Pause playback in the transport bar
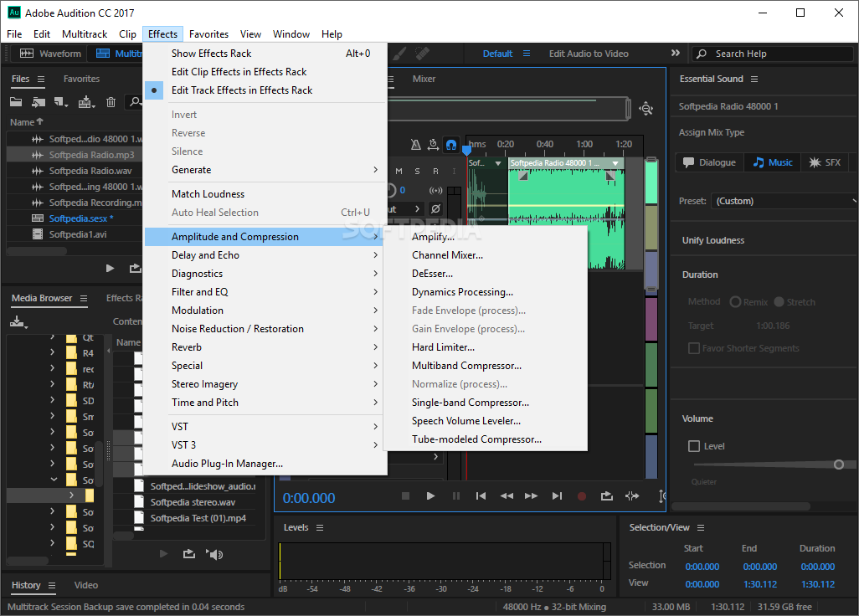859x616 pixels. coord(455,496)
